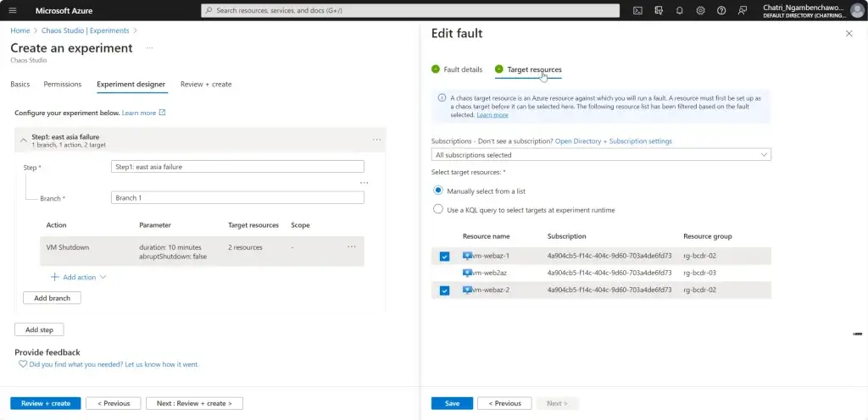Click the Add step button
This screenshot has width=868, height=420.
[x=39, y=330]
